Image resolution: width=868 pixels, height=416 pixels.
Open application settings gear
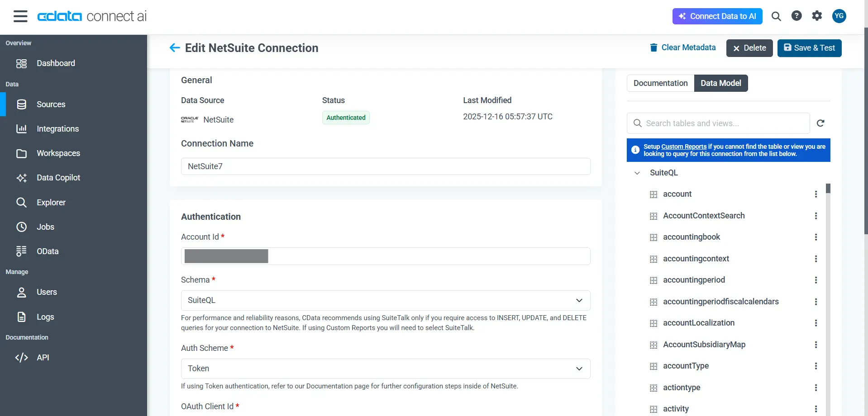817,16
